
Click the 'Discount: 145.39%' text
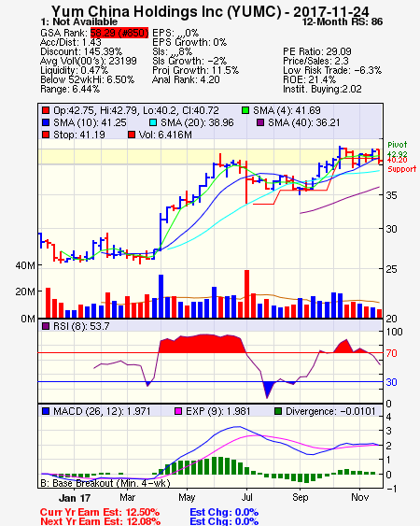(81, 51)
